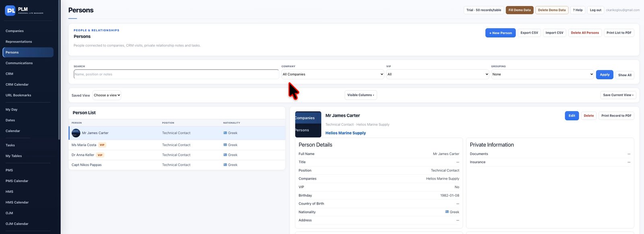Screen dimensions: 644x234
Task: Open Representations in the sidebar
Action: 19,41
